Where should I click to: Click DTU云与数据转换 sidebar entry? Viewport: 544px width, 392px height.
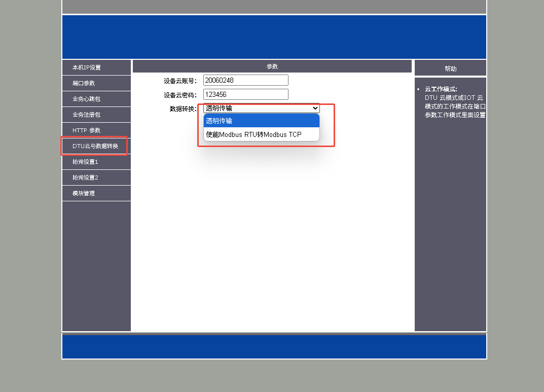(95, 146)
